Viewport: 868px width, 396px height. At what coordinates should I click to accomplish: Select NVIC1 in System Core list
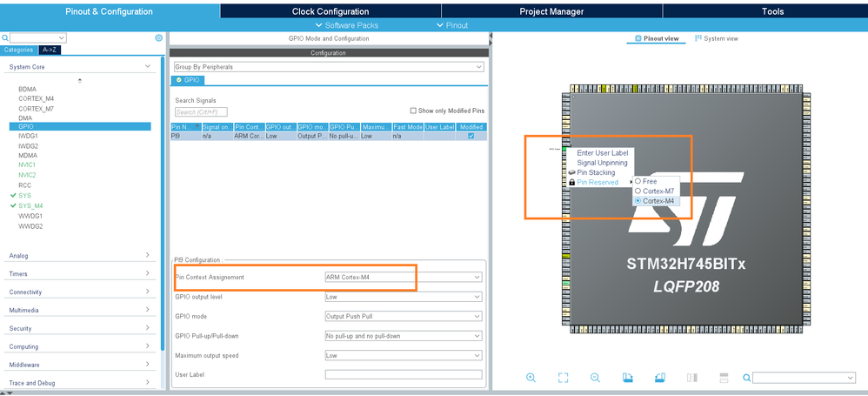[27, 165]
